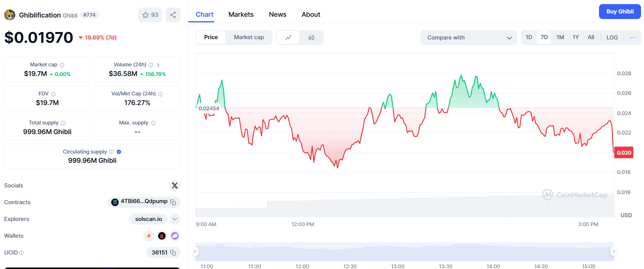Click the $0.01970 price text
644x269 pixels.
pos(39,38)
